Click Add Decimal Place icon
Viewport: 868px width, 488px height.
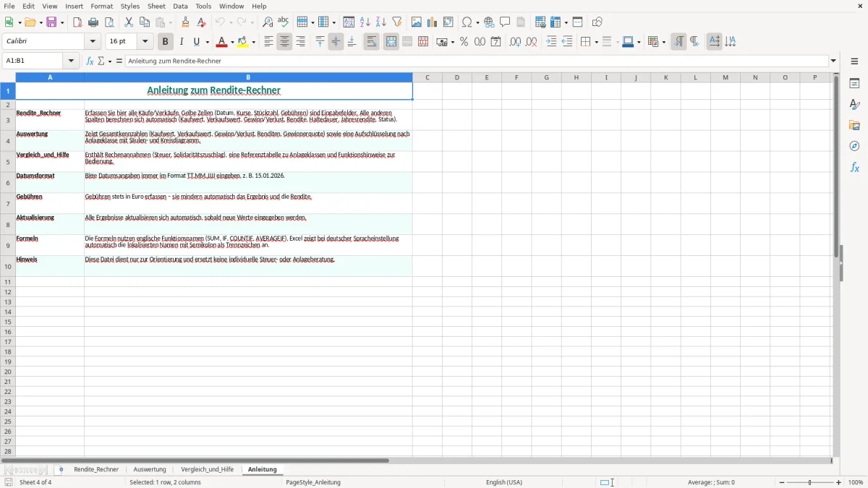point(515,42)
